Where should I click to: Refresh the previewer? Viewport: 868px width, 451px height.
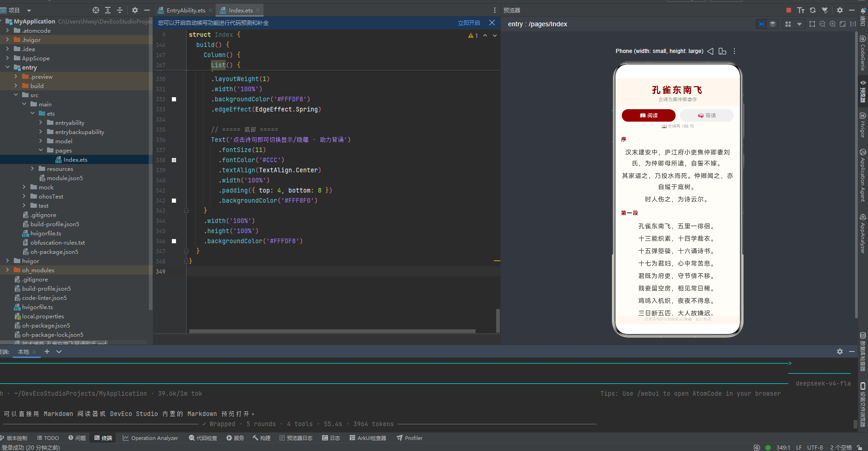(813, 10)
